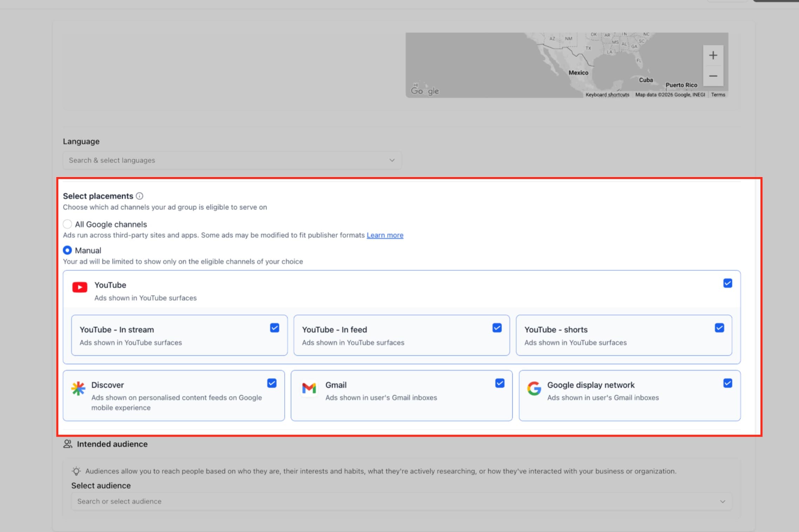Uncheck the Gmail checkbox
The image size is (799, 532).
coord(500,383)
